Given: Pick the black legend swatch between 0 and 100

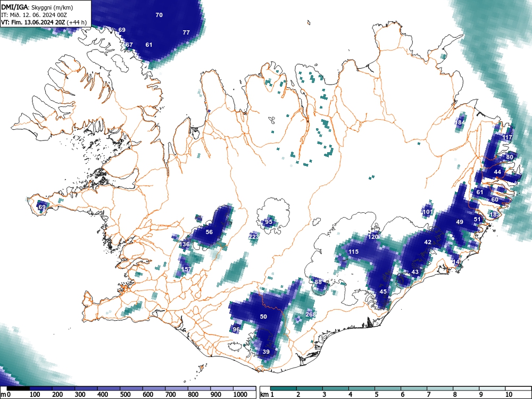Looking at the screenshot, I should coord(18,388).
